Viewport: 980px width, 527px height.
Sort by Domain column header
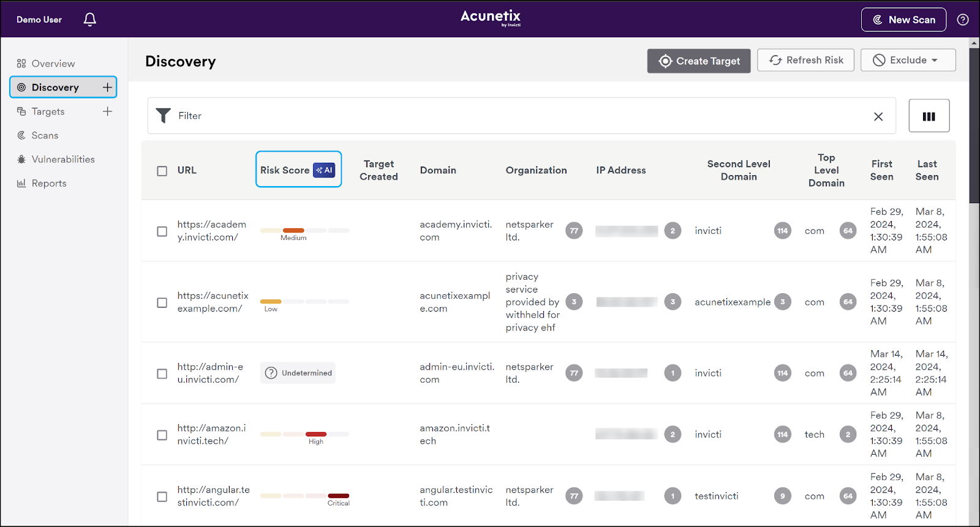tap(438, 170)
